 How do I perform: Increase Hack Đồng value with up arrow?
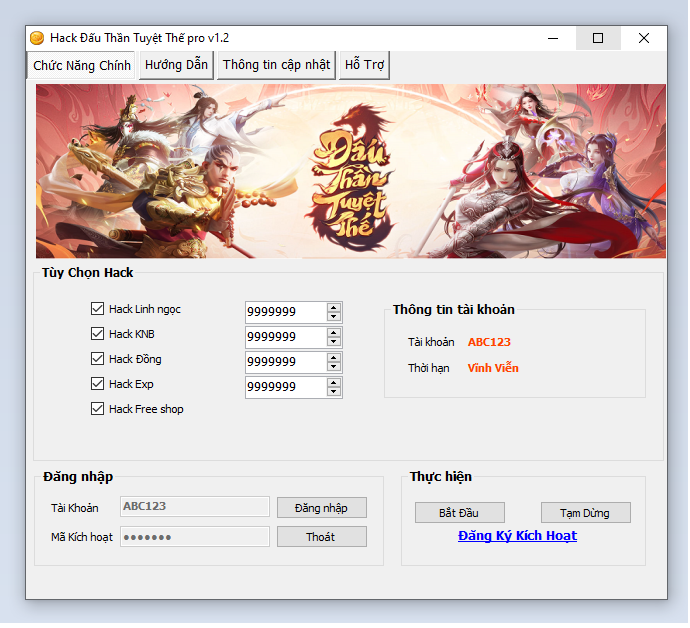334,357
